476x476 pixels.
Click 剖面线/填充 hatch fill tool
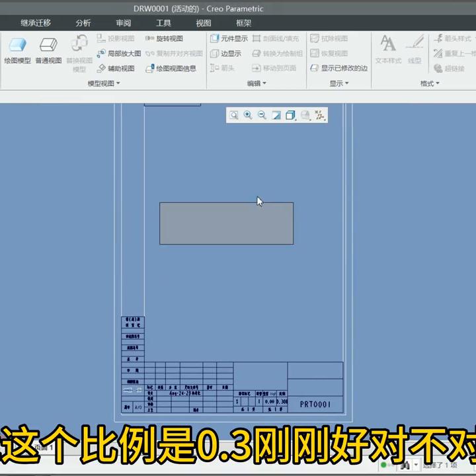click(276, 38)
